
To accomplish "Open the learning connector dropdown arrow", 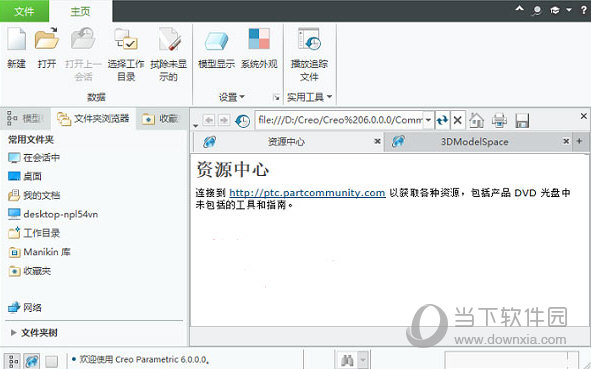I will (x=569, y=11).
